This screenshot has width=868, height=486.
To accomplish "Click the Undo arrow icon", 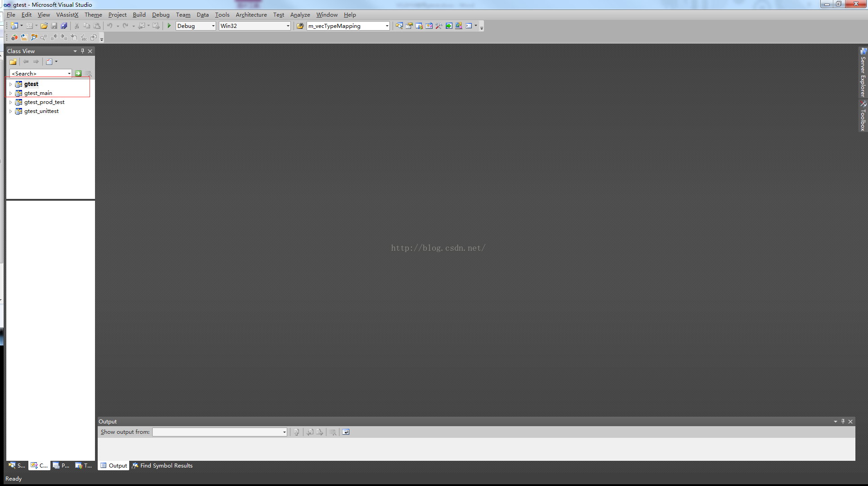I will tap(110, 26).
